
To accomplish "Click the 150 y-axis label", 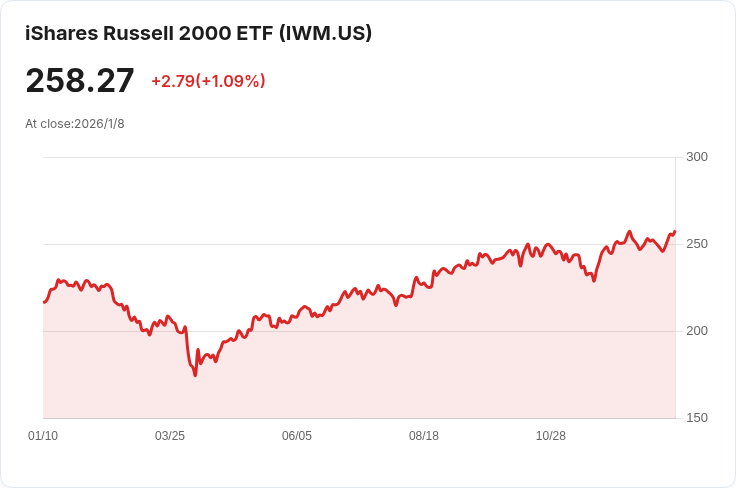I will pos(697,418).
